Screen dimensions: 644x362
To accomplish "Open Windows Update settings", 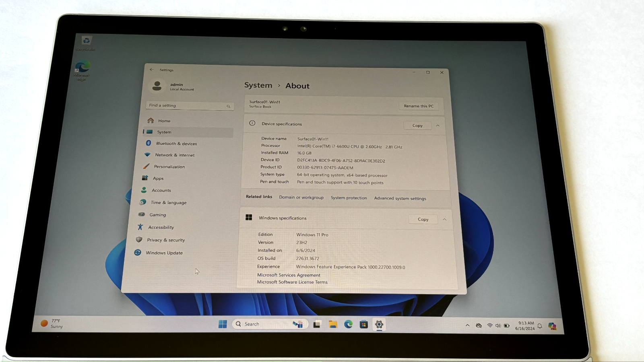I will 164,253.
